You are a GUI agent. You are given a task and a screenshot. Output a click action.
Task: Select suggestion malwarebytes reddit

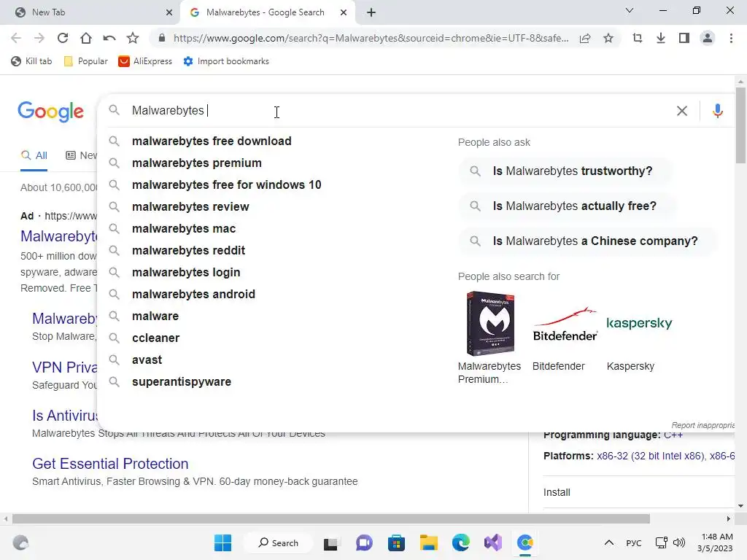coord(189,251)
